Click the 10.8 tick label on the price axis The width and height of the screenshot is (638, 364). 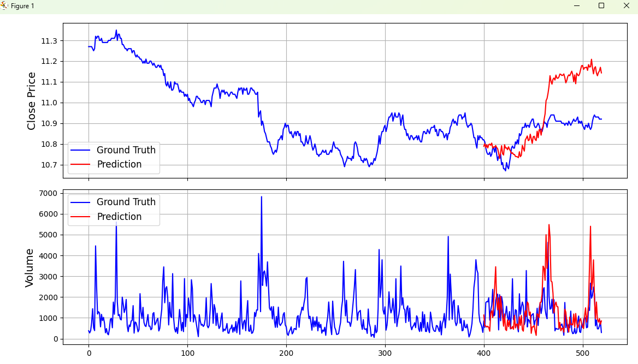pyautogui.click(x=49, y=145)
